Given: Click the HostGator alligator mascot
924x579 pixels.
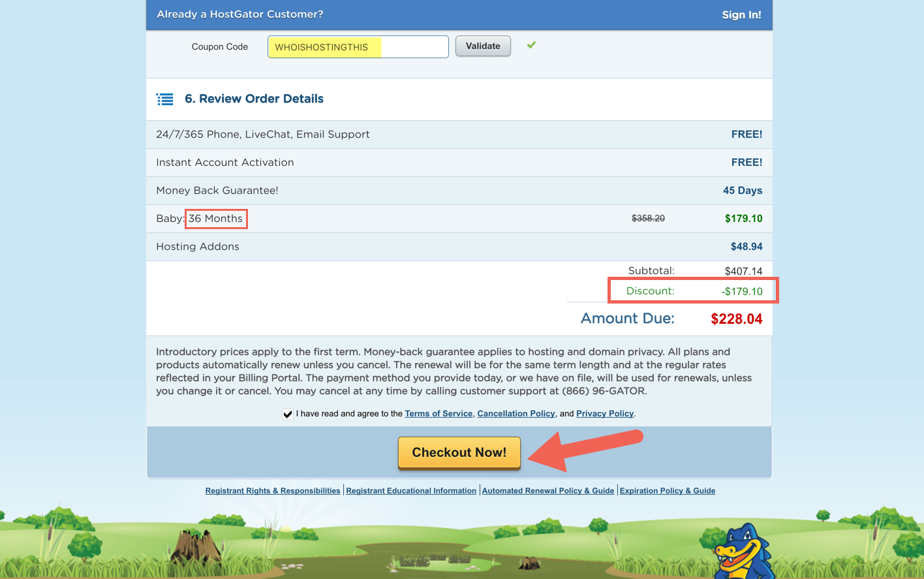Looking at the screenshot, I should point(745,552).
